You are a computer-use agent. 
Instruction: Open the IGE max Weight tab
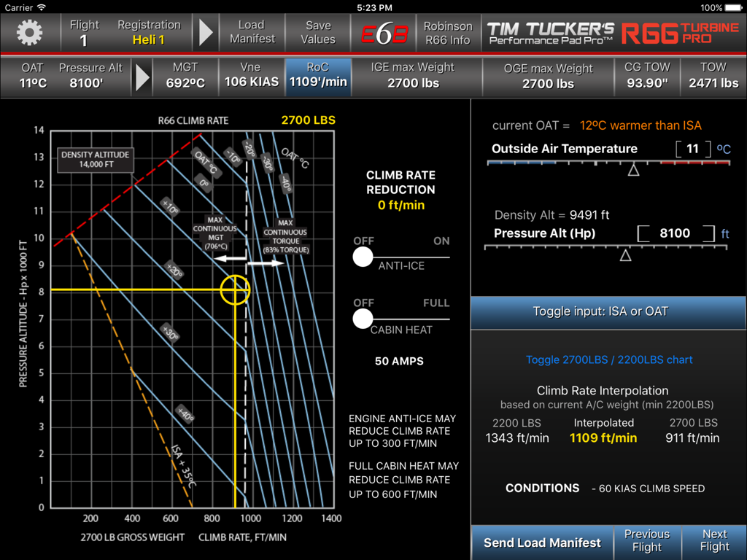(412, 77)
